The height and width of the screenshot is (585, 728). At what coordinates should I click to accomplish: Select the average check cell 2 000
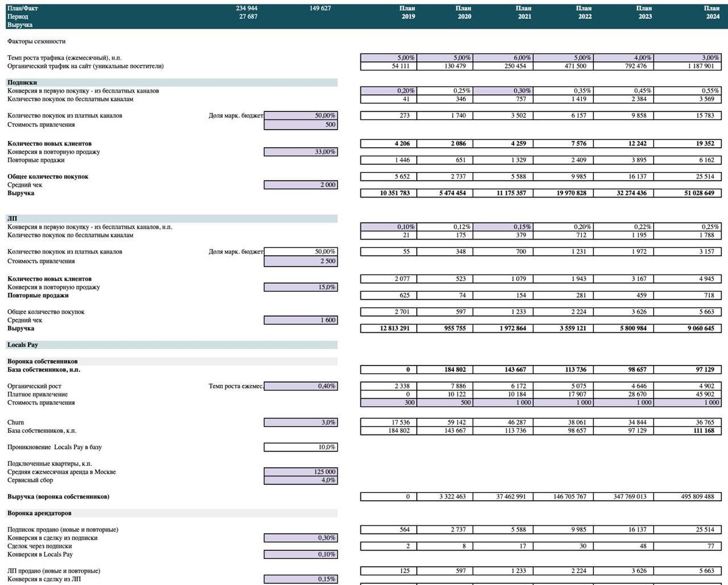point(301,185)
